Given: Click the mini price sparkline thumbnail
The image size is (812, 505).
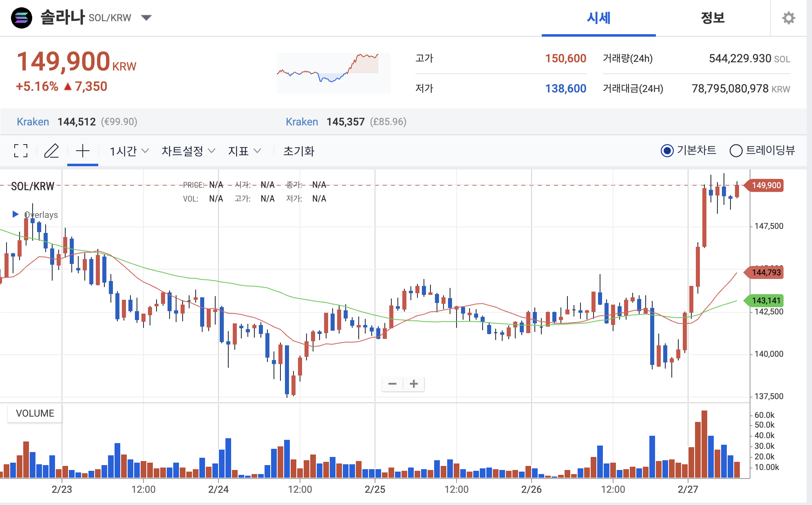Looking at the screenshot, I should click(333, 73).
